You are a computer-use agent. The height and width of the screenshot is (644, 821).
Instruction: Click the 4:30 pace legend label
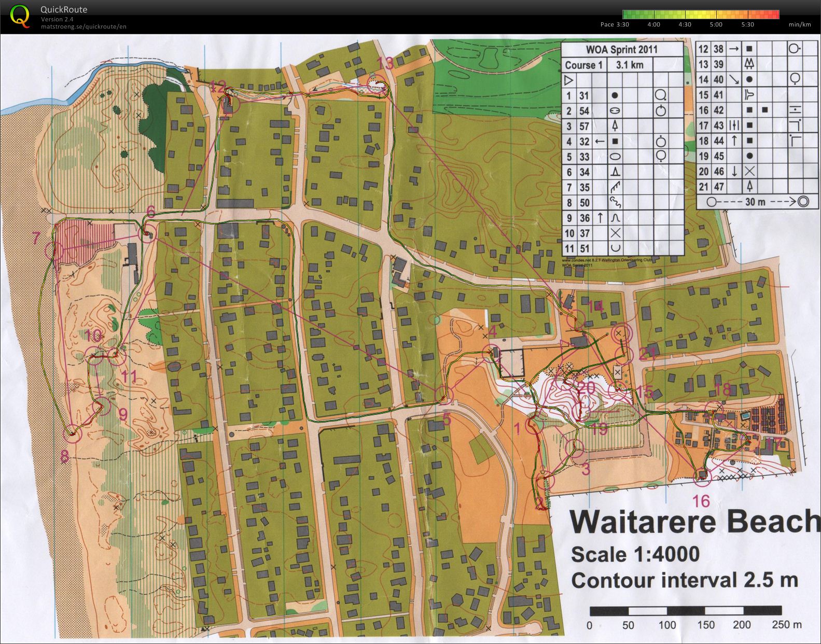(x=685, y=24)
